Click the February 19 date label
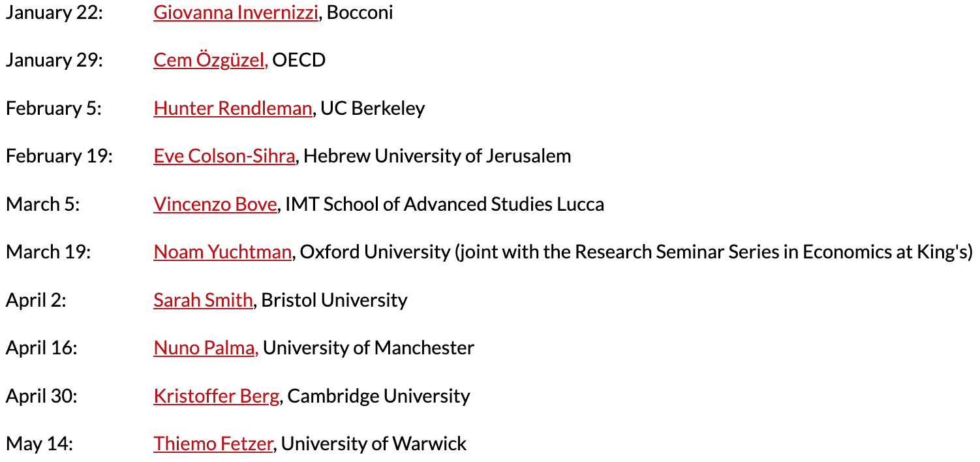Viewport: 980px width, 462px height. point(59,156)
